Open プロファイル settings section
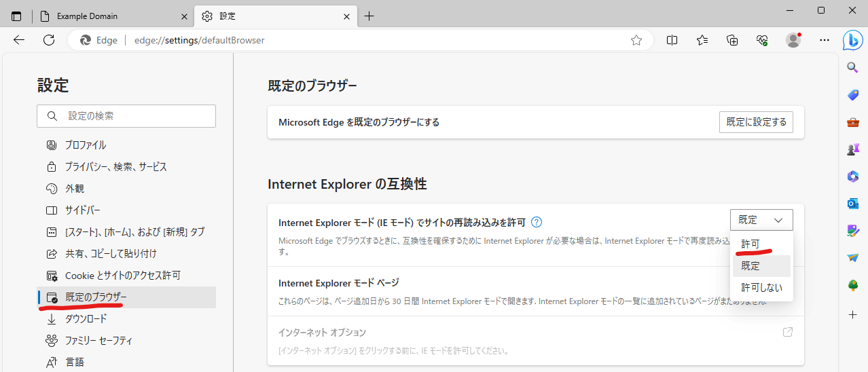 point(126,145)
